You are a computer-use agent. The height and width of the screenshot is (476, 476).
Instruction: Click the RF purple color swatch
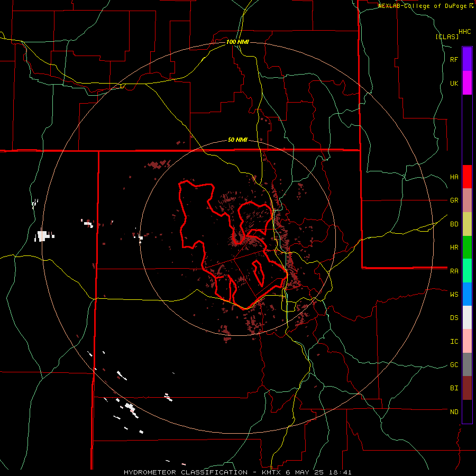click(467, 59)
